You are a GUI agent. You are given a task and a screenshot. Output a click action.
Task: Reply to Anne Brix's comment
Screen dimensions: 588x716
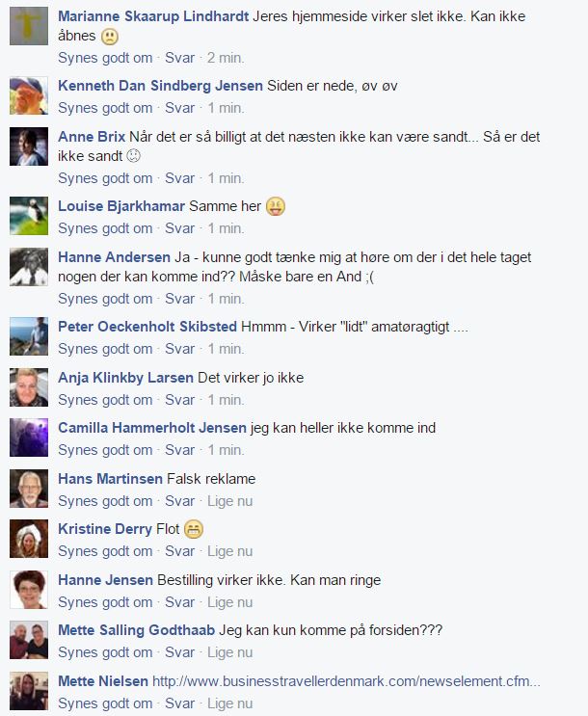coord(179,178)
